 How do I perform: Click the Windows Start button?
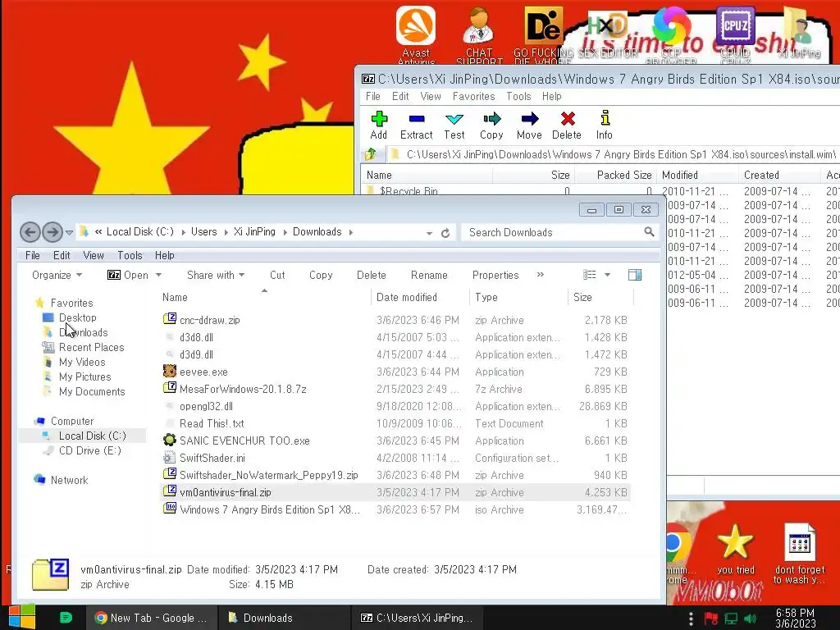click(22, 617)
